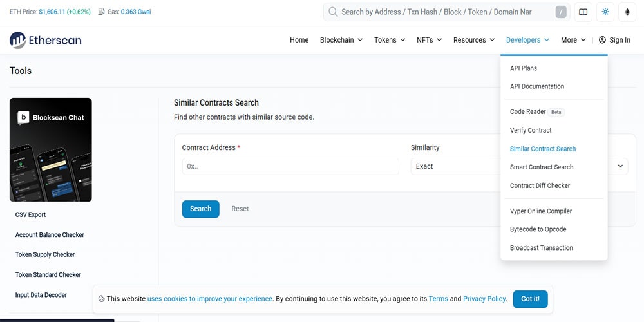Viewport: 644px width, 322px height.
Task: Expand the More menu
Action: 573,40
